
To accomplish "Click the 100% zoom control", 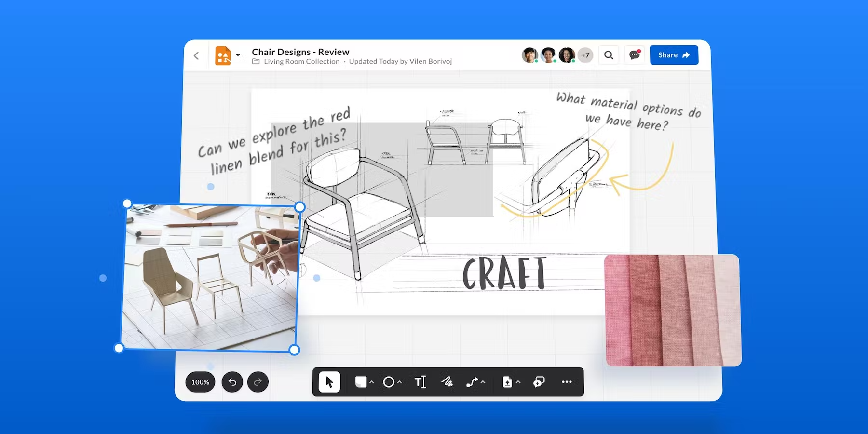I will pyautogui.click(x=200, y=382).
